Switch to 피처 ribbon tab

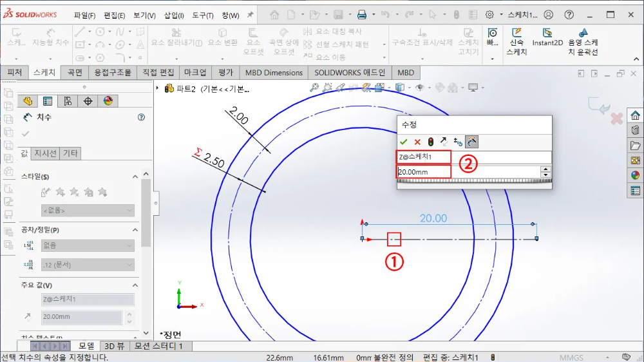click(x=14, y=72)
